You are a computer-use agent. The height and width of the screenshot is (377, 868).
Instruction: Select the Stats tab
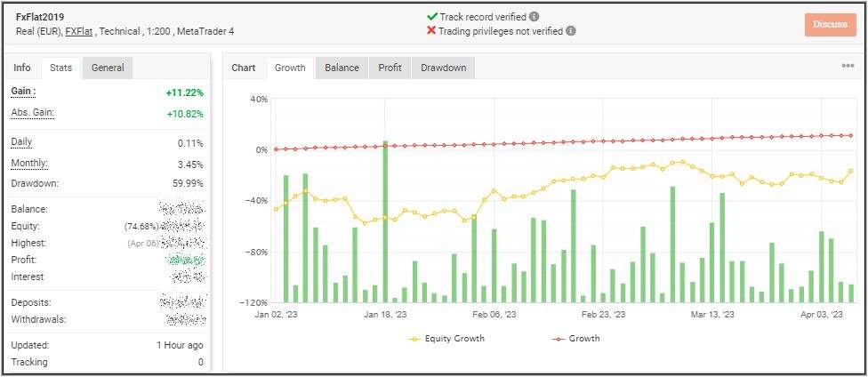[x=60, y=68]
